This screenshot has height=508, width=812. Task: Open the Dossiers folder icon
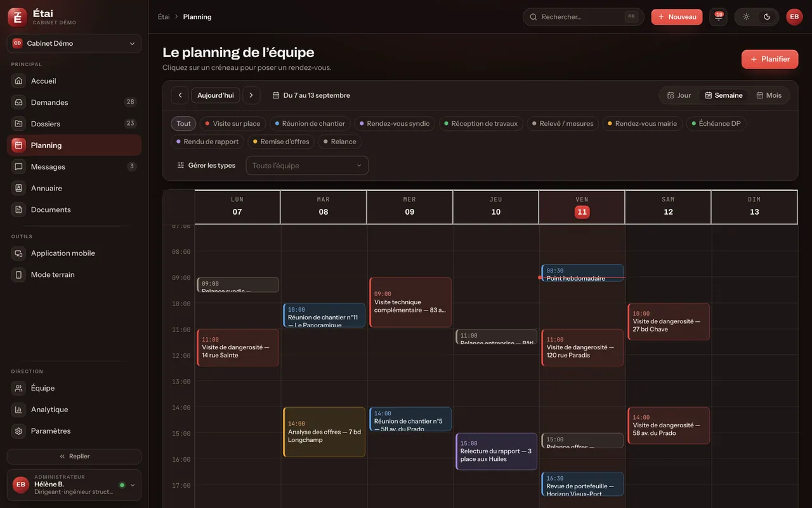(18, 124)
